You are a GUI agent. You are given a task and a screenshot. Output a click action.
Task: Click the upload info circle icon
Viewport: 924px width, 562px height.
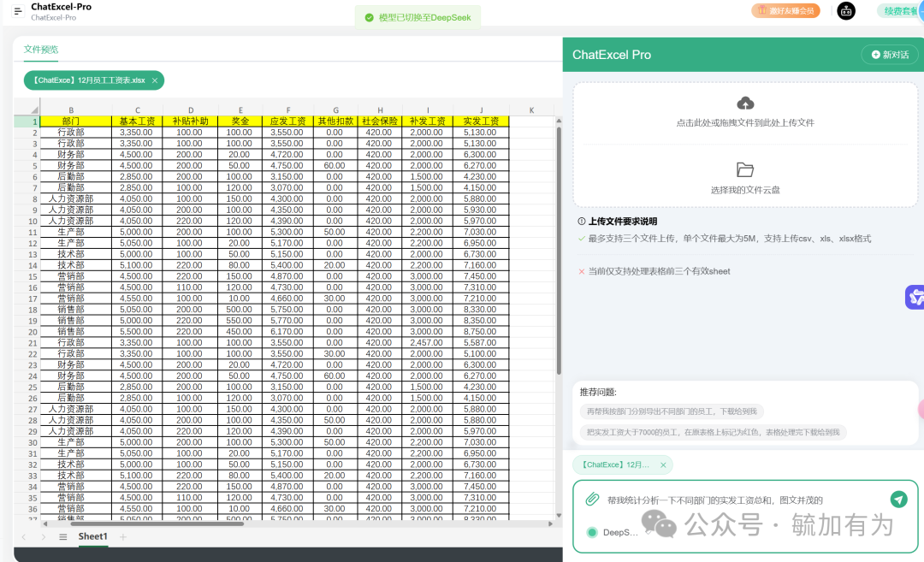582,222
